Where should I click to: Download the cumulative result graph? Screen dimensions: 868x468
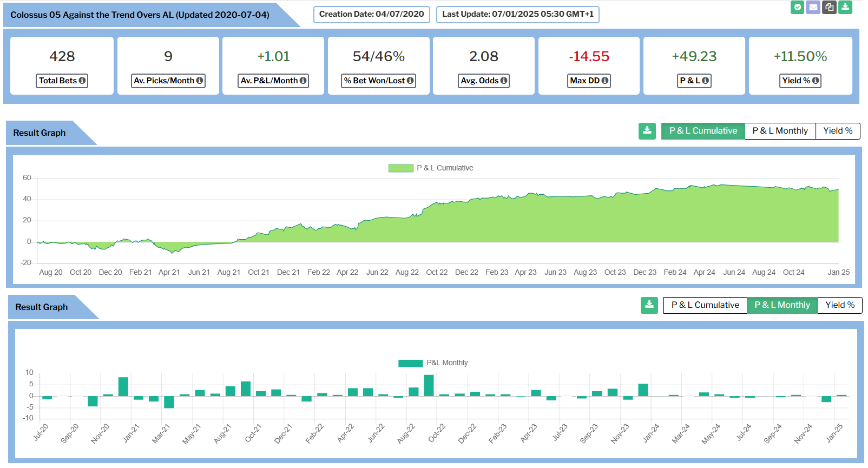pyautogui.click(x=647, y=131)
